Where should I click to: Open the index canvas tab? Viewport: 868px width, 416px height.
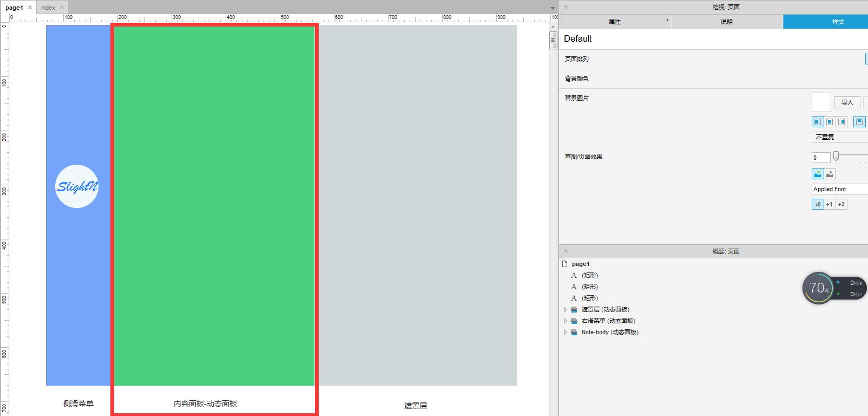pos(48,8)
